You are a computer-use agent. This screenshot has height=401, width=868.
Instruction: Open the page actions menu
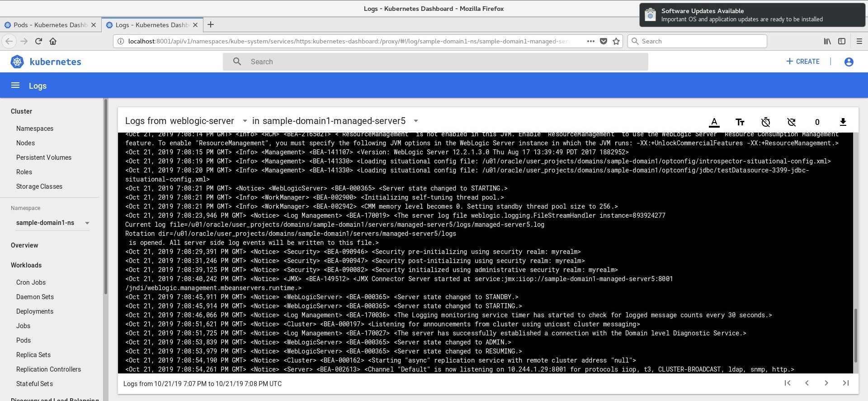(x=590, y=41)
